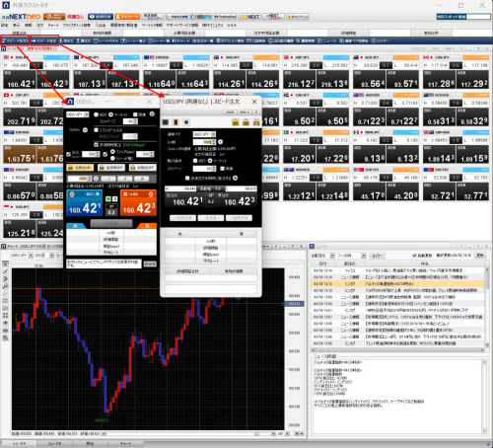Open second highlighted speed order toolbar button

click(x=44, y=40)
